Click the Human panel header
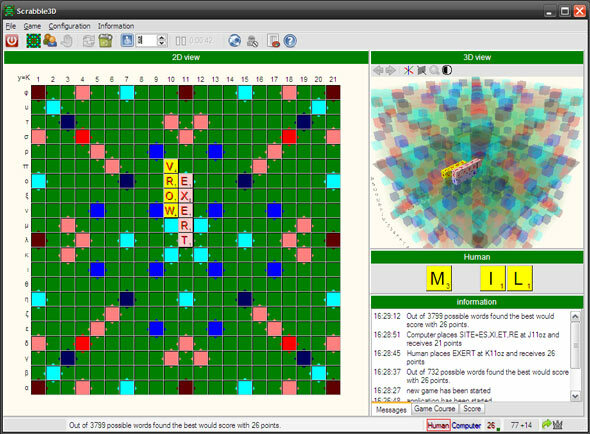 pos(477,257)
